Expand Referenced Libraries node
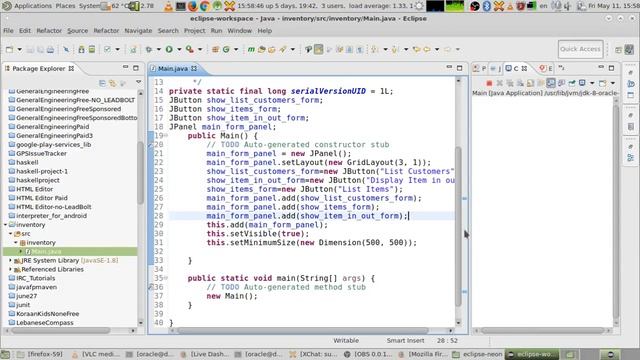 11,269
